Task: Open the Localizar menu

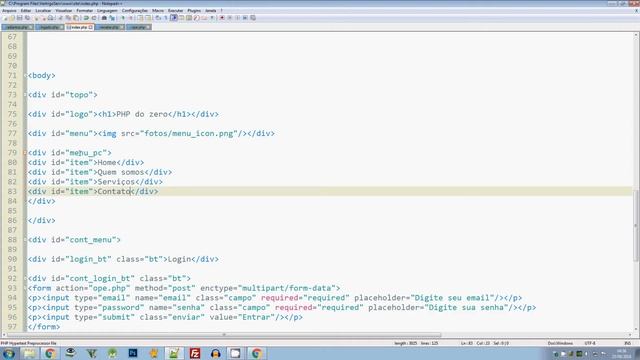Action: pos(43,11)
